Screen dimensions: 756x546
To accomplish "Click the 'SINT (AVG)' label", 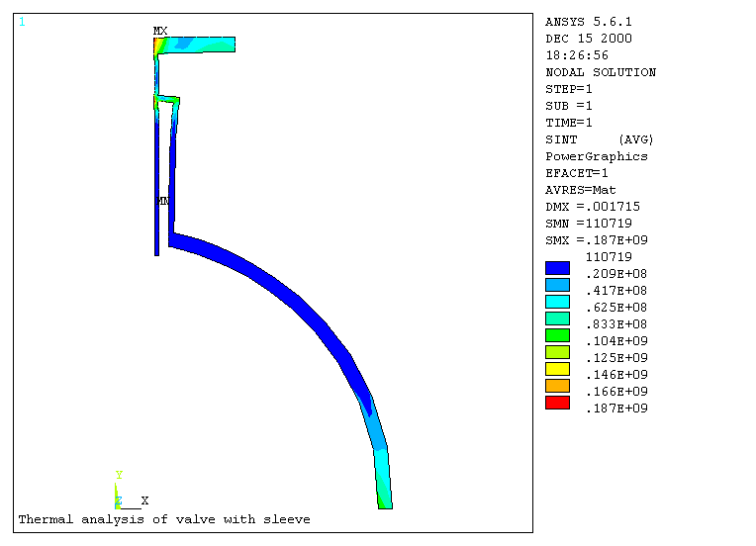I will 600,139.
